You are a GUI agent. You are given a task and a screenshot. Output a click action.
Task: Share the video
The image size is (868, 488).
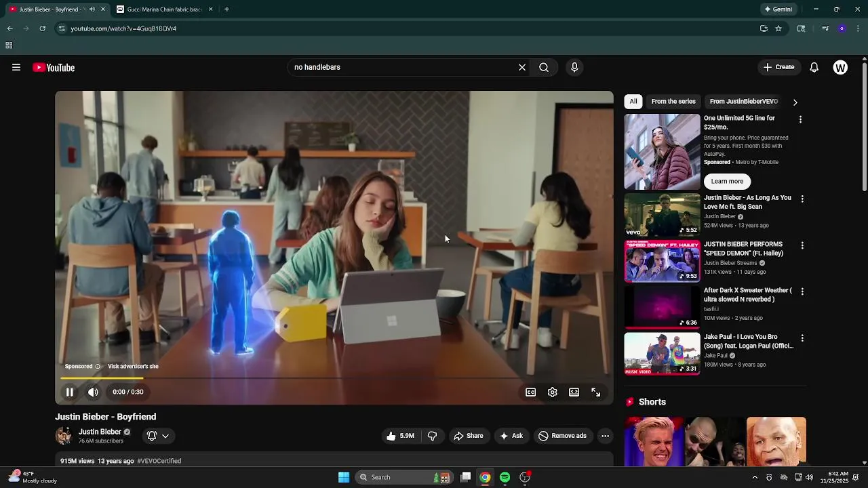[x=469, y=436]
